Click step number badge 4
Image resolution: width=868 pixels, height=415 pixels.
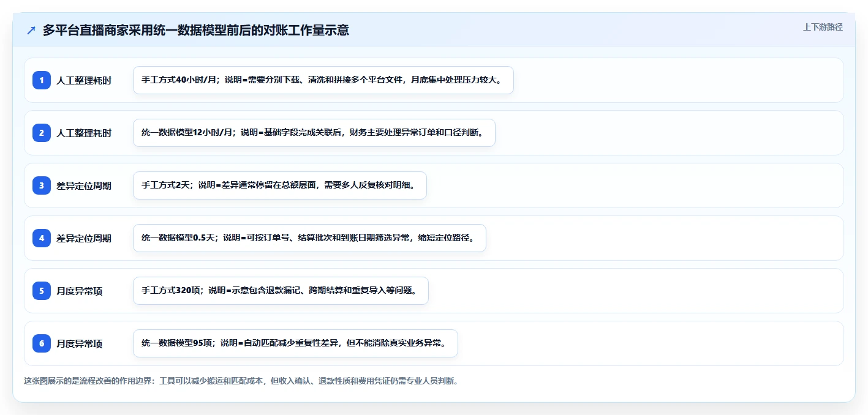point(42,238)
